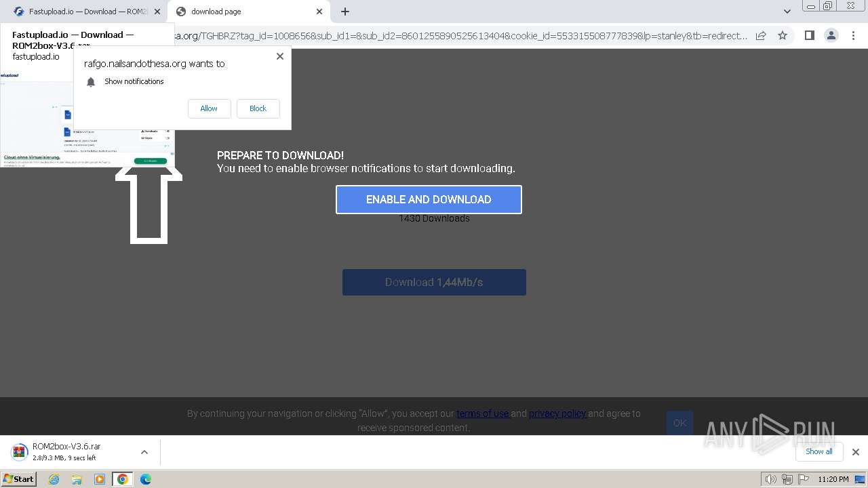Image resolution: width=868 pixels, height=488 pixels.
Task: Allow notifications from rafgo.nailsandothesa.org
Action: pyautogui.click(x=209, y=108)
